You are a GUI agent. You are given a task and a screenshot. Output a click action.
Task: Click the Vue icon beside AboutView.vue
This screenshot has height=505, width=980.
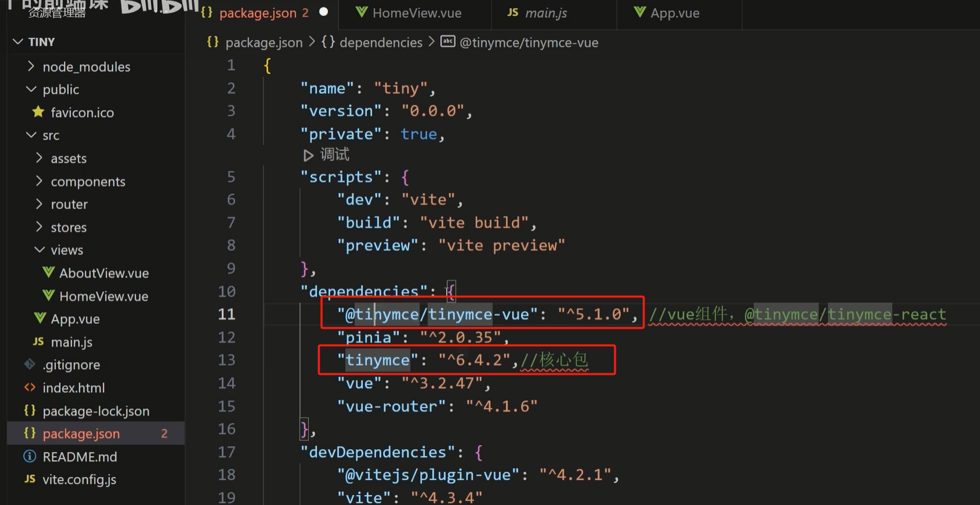tap(48, 273)
